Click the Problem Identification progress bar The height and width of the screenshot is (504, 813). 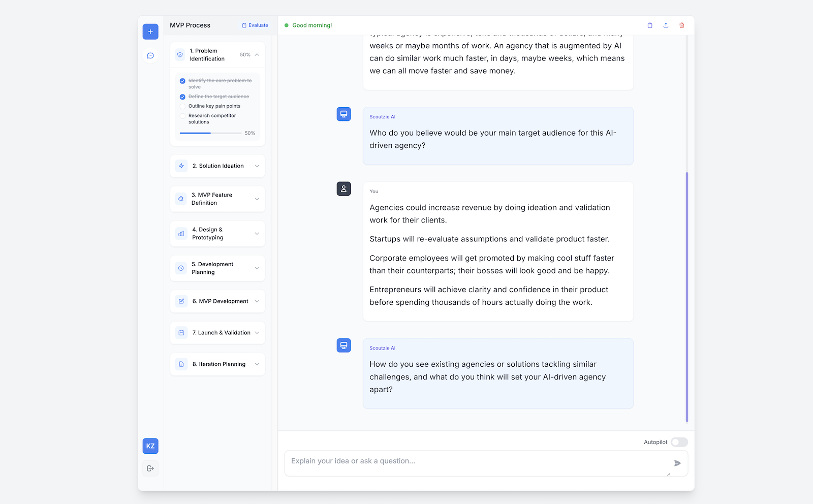pos(210,133)
